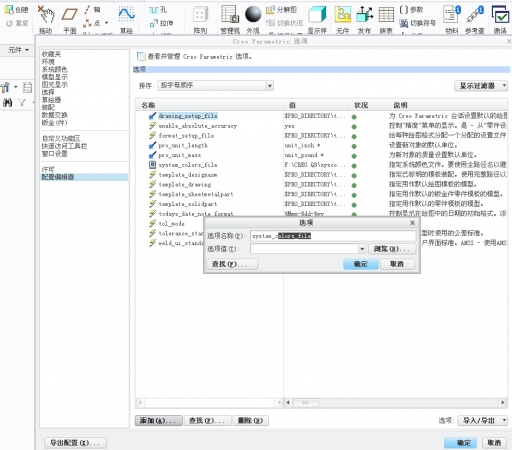Click 查找 button inside the 选项 popup

pos(231,264)
